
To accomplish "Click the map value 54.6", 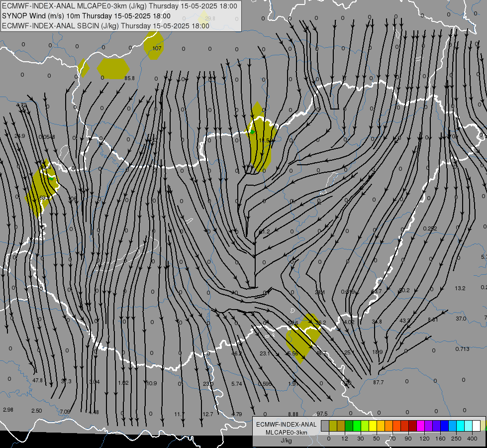I will pyautogui.click(x=293, y=324).
